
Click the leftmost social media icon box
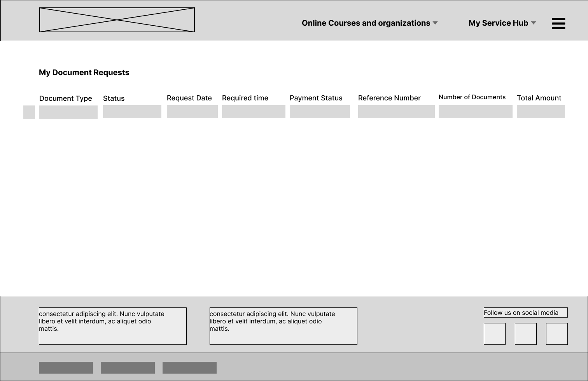point(494,334)
